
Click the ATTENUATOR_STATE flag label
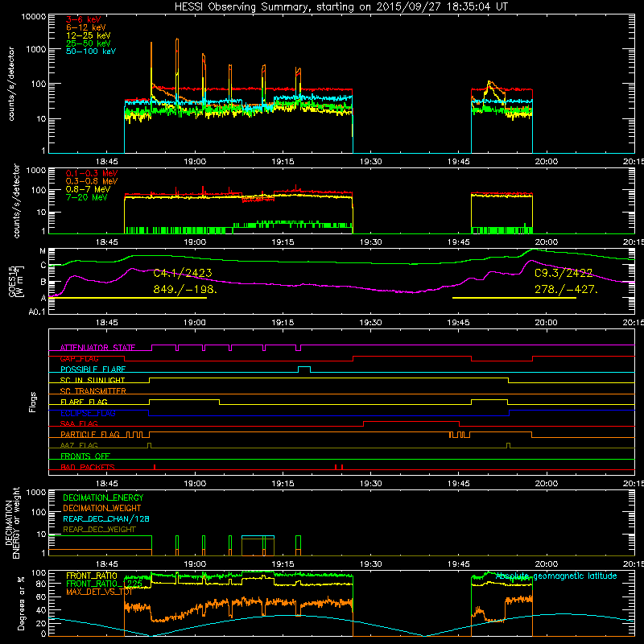[97, 348]
